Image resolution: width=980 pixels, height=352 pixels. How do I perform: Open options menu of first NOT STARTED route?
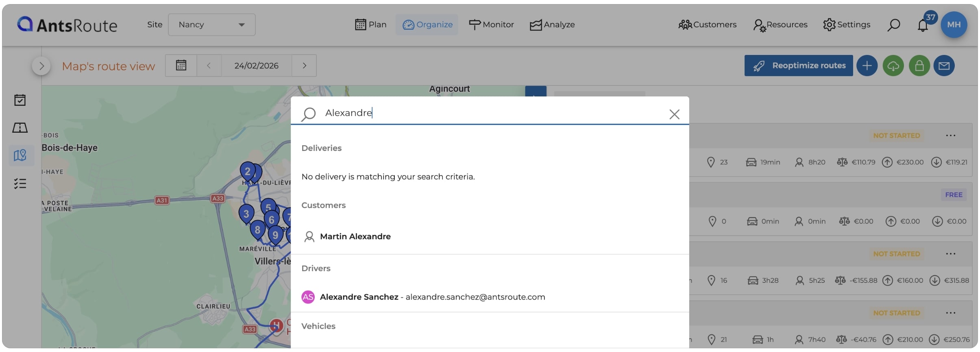(950, 136)
